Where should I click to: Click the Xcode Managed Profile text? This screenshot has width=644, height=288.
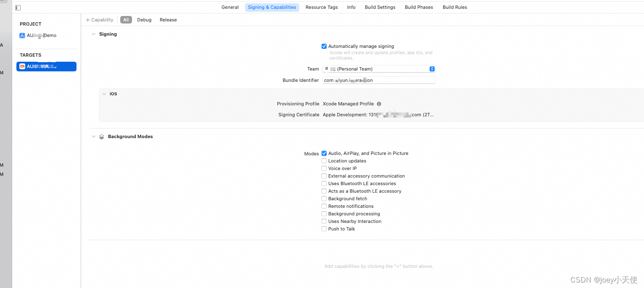tap(348, 104)
